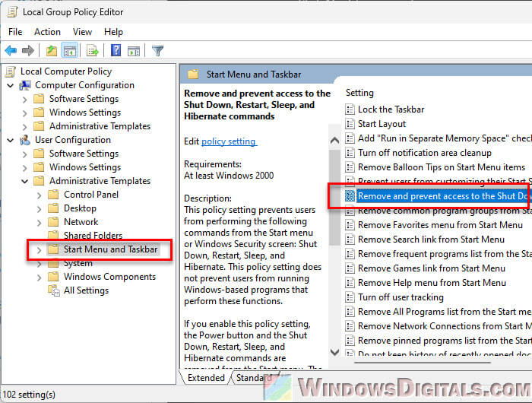
Task: Open the View menu
Action: [82, 32]
